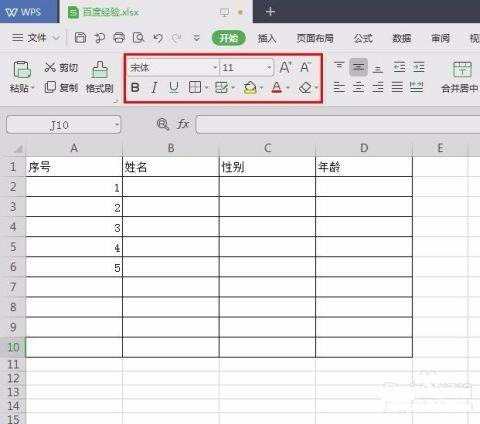Switch to Start ribbon tab
Screen dimensions: 480x424
pyautogui.click(x=229, y=38)
